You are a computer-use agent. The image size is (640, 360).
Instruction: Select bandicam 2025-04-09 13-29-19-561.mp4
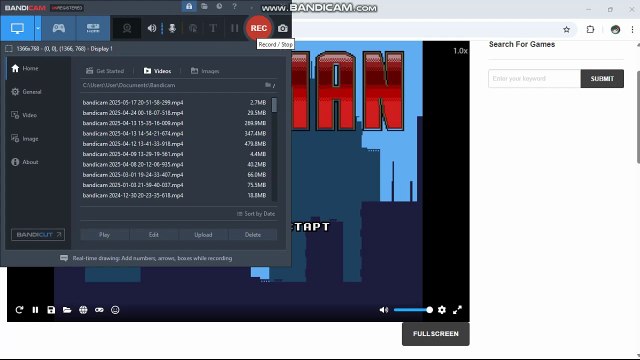tap(174, 154)
